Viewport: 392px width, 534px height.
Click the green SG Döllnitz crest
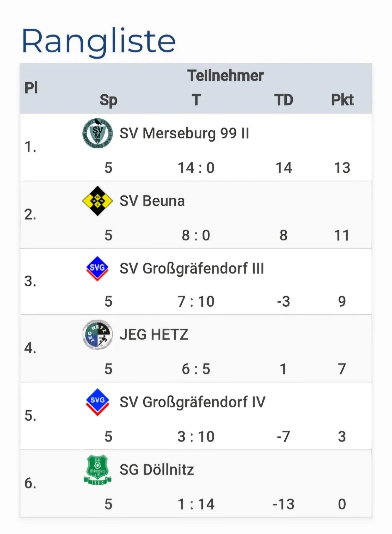pyautogui.click(x=97, y=470)
